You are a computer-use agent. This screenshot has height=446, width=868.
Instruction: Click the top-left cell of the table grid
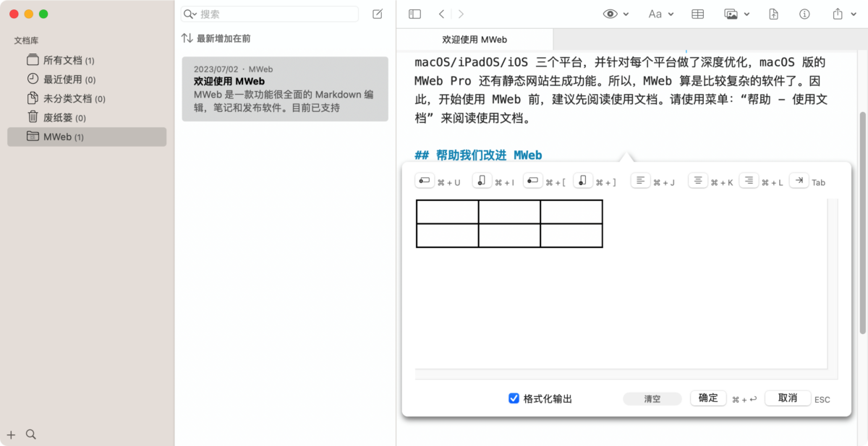447,212
